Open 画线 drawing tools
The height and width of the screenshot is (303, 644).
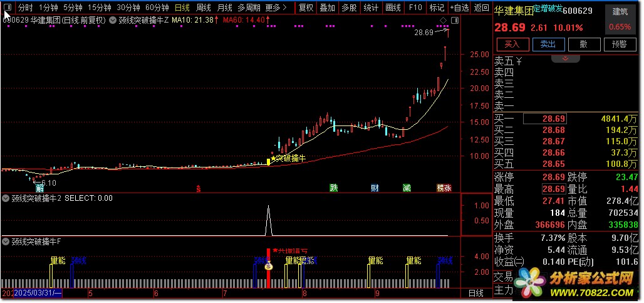393,8
